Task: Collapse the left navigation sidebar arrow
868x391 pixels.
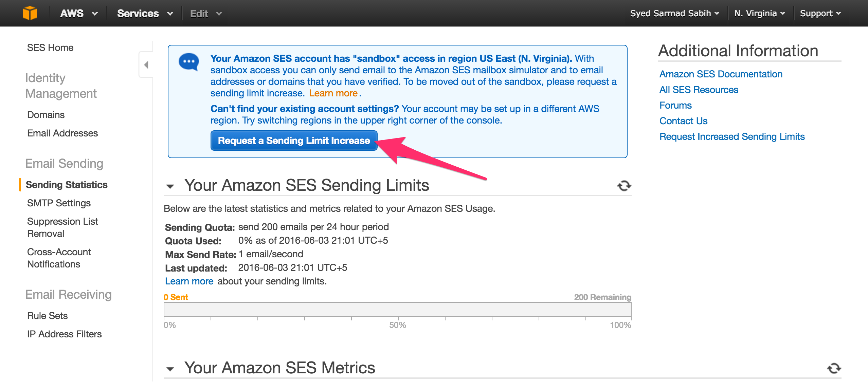Action: 146,64
